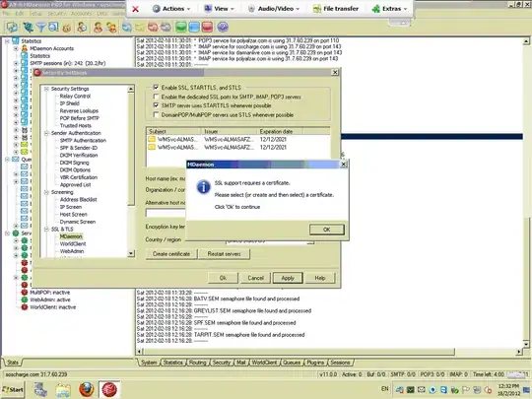This screenshot has height=399, width=532.
Task: Collapse the Screening tree node
Action: [x=47, y=192]
